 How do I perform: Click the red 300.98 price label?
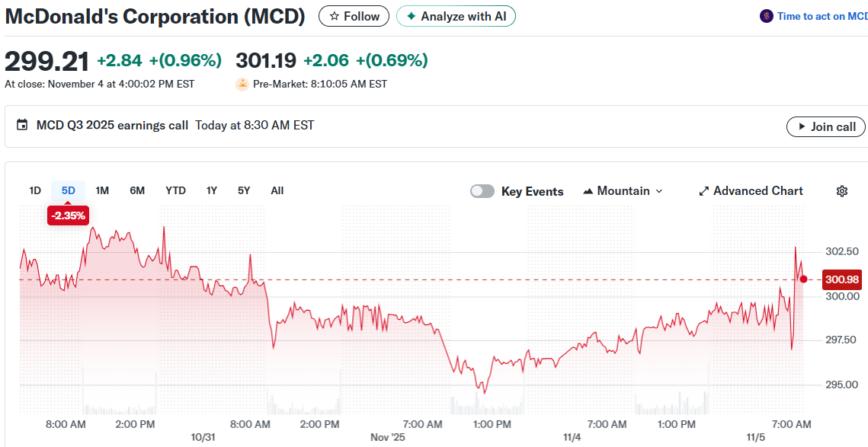[842, 279]
